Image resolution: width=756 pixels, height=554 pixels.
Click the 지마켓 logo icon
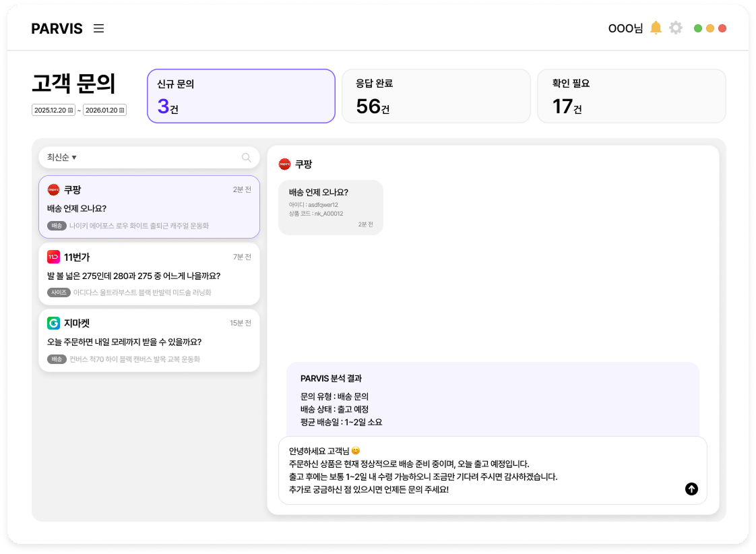(53, 323)
